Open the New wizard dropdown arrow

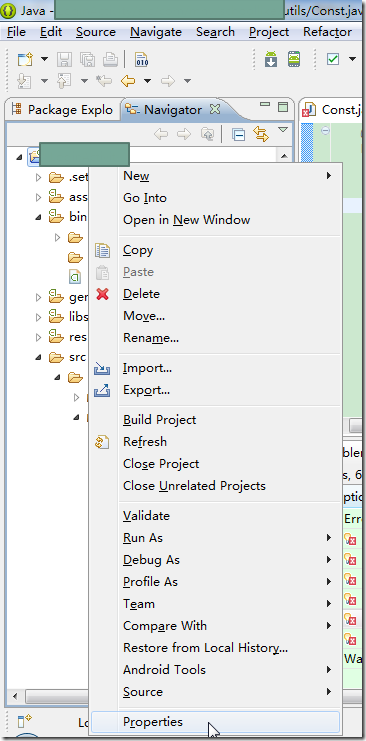click(x=44, y=60)
